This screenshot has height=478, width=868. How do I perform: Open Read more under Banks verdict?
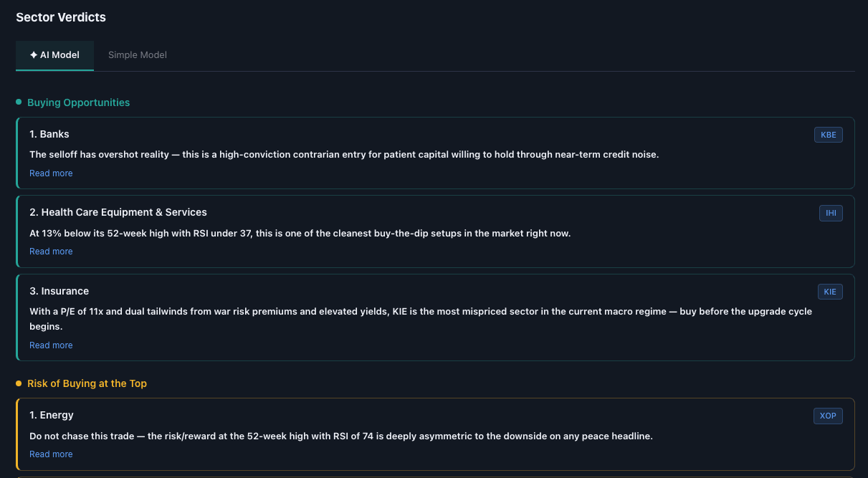51,173
